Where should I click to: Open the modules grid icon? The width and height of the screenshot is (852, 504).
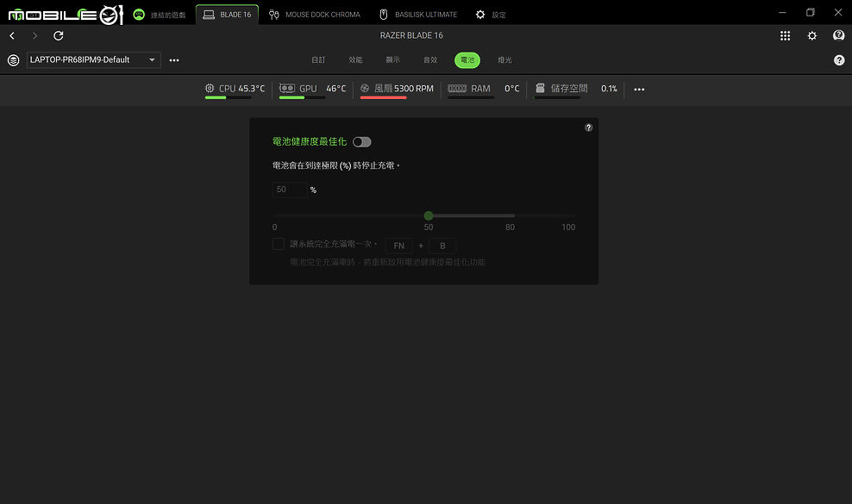[x=785, y=36]
